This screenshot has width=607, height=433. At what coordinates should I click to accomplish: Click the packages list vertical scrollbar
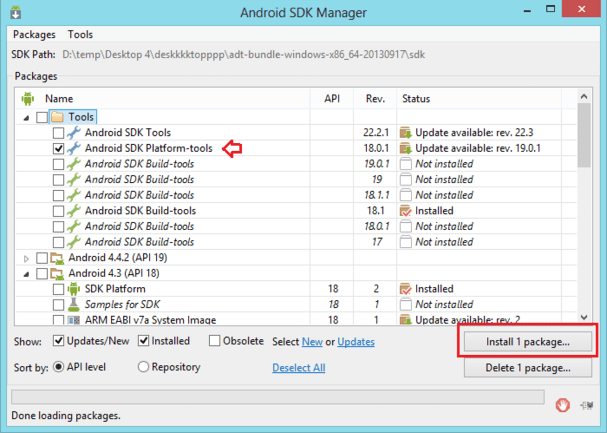[x=584, y=200]
